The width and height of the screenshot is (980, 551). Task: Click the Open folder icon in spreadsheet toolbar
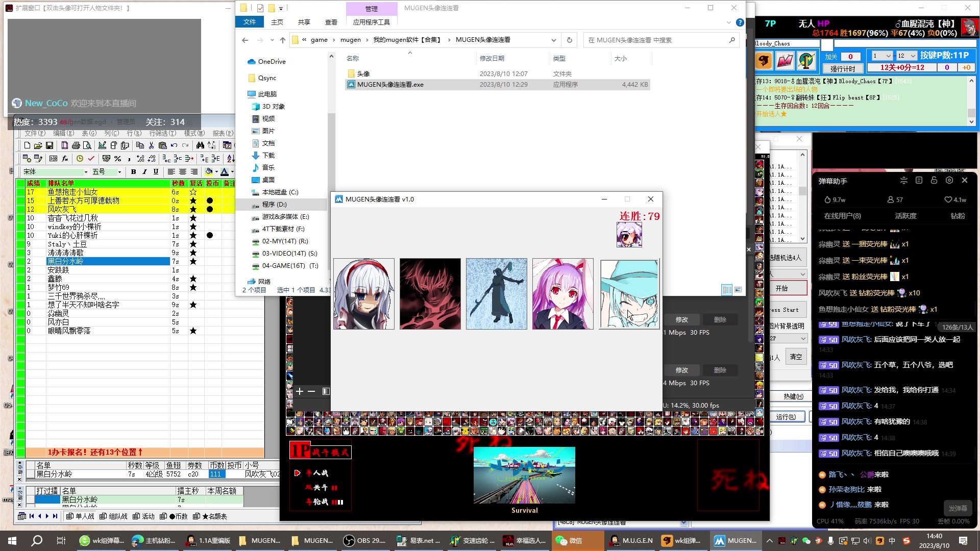click(x=38, y=145)
